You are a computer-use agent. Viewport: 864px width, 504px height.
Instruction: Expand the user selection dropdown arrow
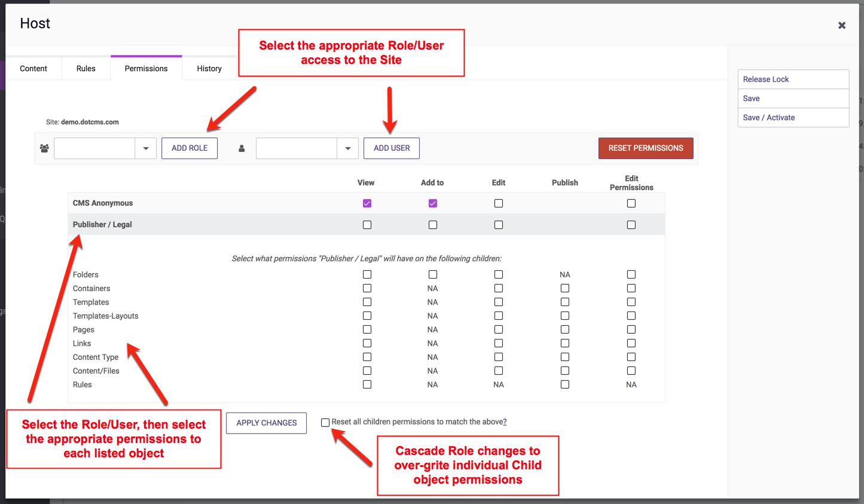347,148
